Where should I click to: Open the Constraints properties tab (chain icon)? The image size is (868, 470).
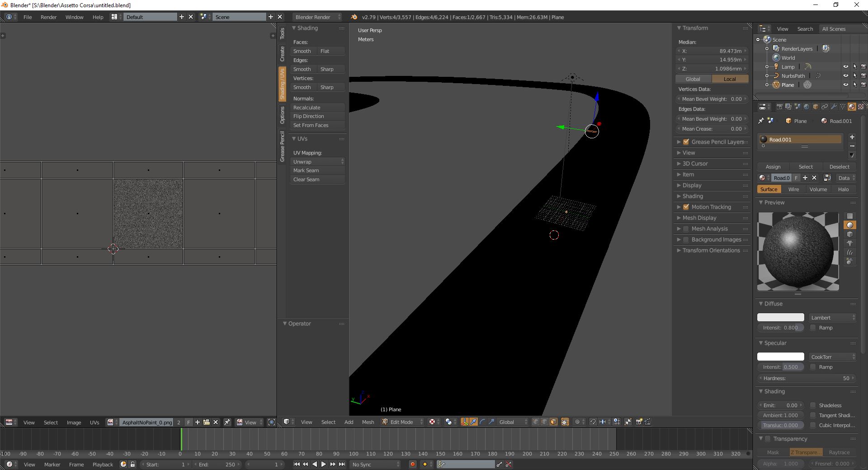pyautogui.click(x=825, y=107)
